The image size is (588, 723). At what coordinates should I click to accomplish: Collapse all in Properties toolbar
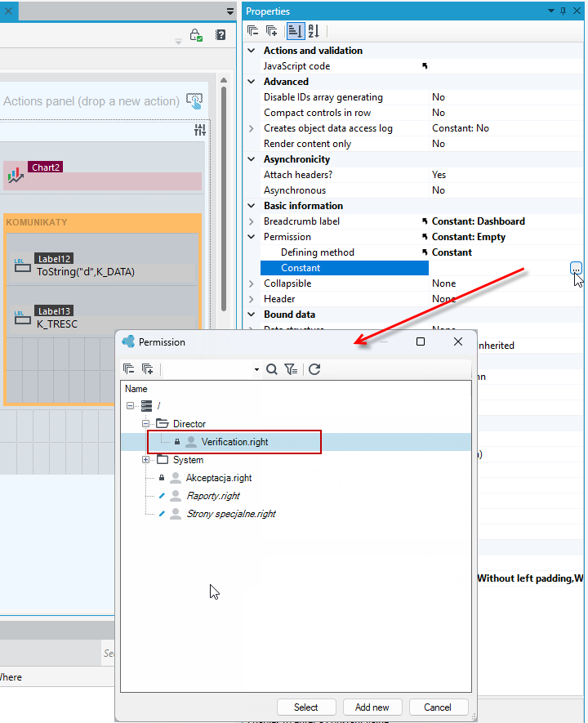coord(252,31)
